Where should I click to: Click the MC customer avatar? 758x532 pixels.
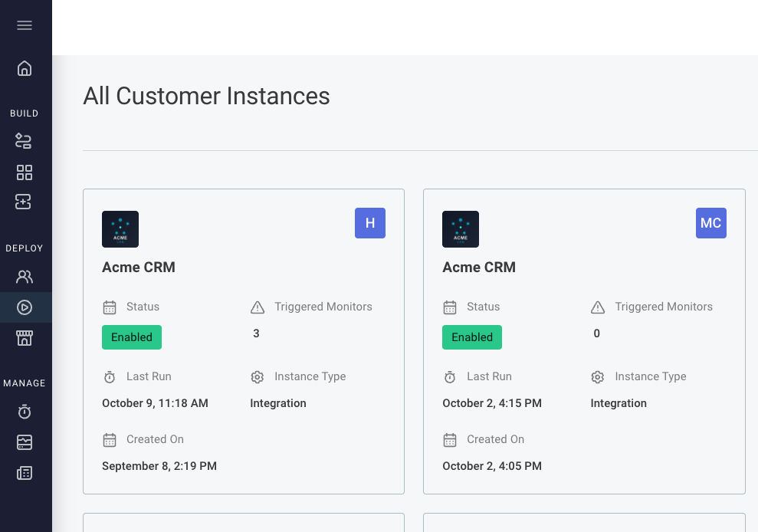point(710,223)
